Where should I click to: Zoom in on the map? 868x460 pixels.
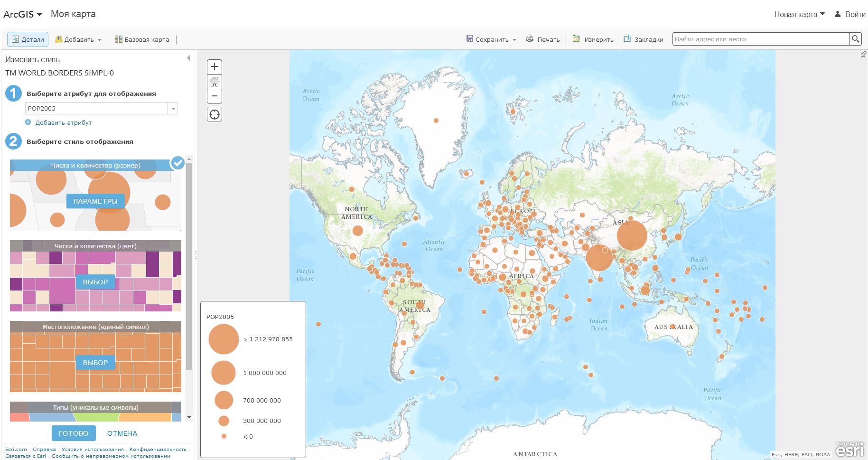click(x=215, y=66)
